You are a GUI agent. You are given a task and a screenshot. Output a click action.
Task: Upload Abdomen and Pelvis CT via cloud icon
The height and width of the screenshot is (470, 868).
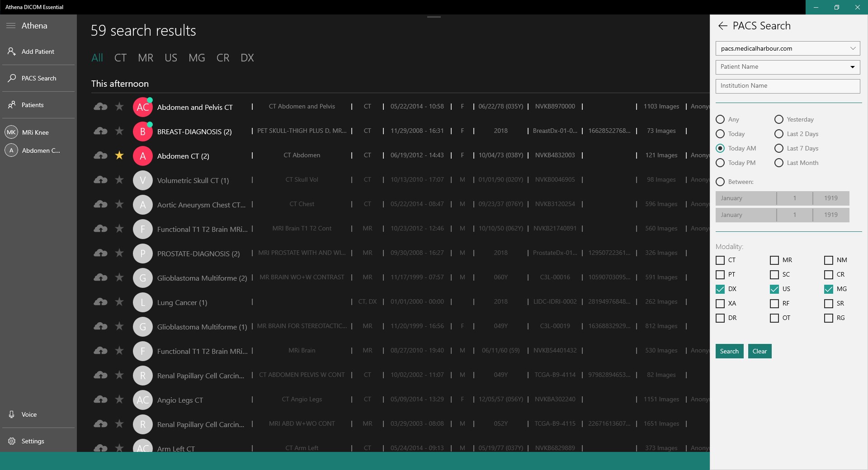click(x=100, y=107)
